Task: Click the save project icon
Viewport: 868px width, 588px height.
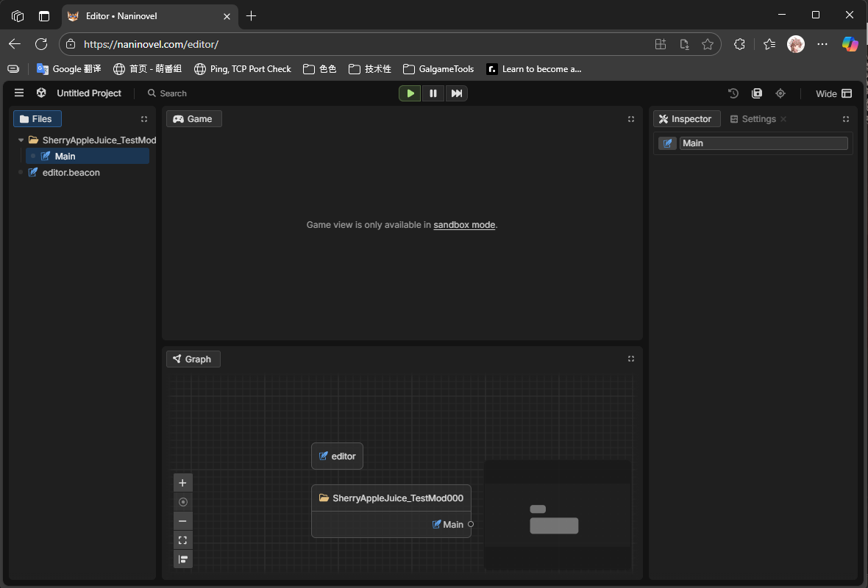Action: (757, 93)
